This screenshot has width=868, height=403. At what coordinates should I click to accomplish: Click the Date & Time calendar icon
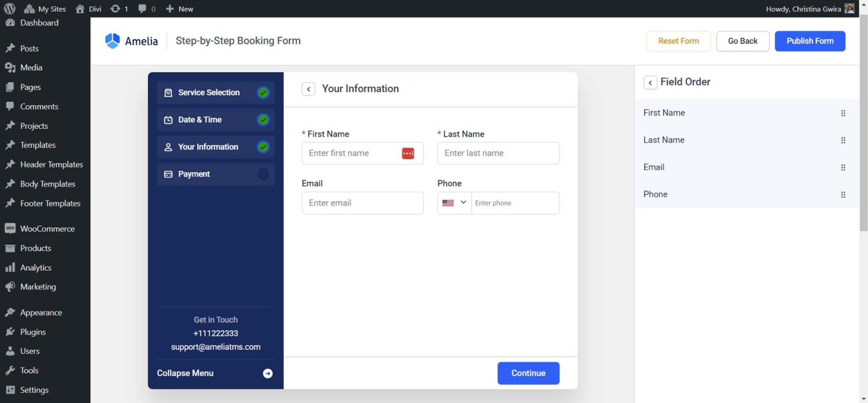click(168, 119)
